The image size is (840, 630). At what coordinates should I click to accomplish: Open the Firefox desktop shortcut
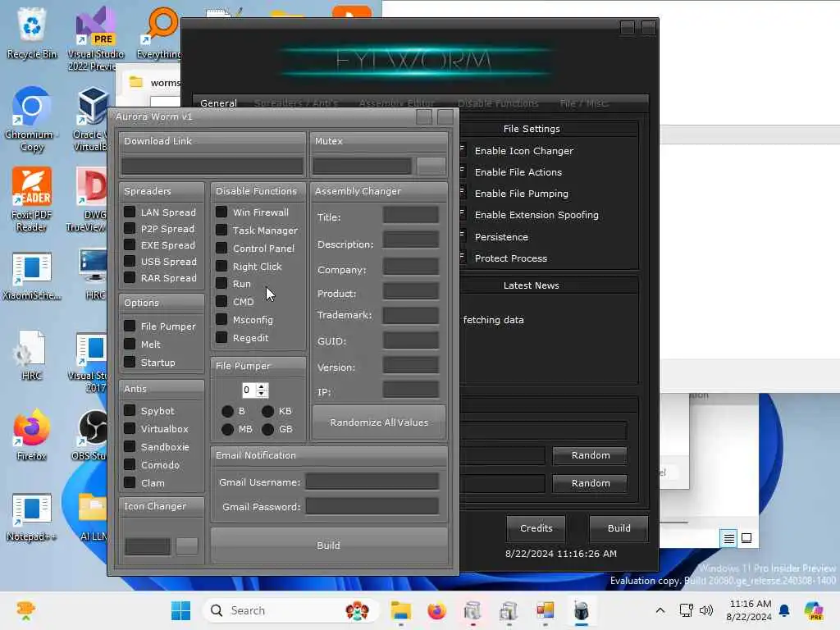pos(32,435)
